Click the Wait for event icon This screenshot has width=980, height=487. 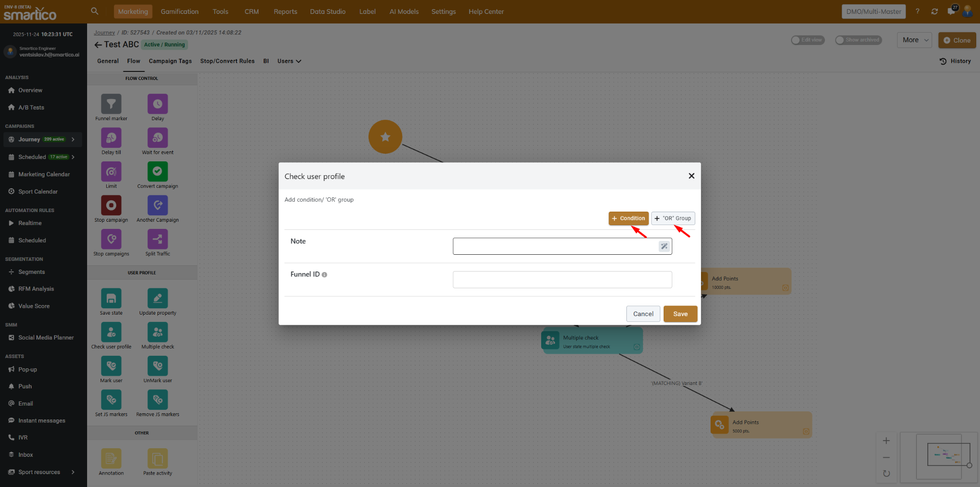(157, 138)
